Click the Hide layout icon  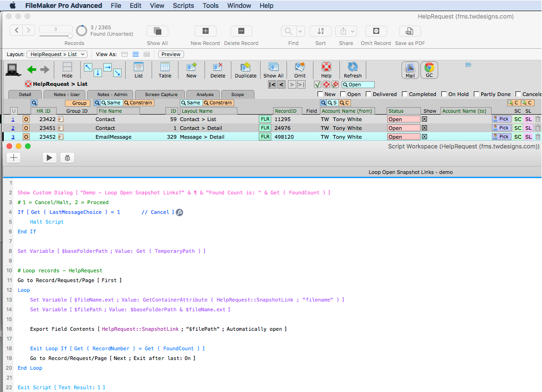(x=67, y=70)
